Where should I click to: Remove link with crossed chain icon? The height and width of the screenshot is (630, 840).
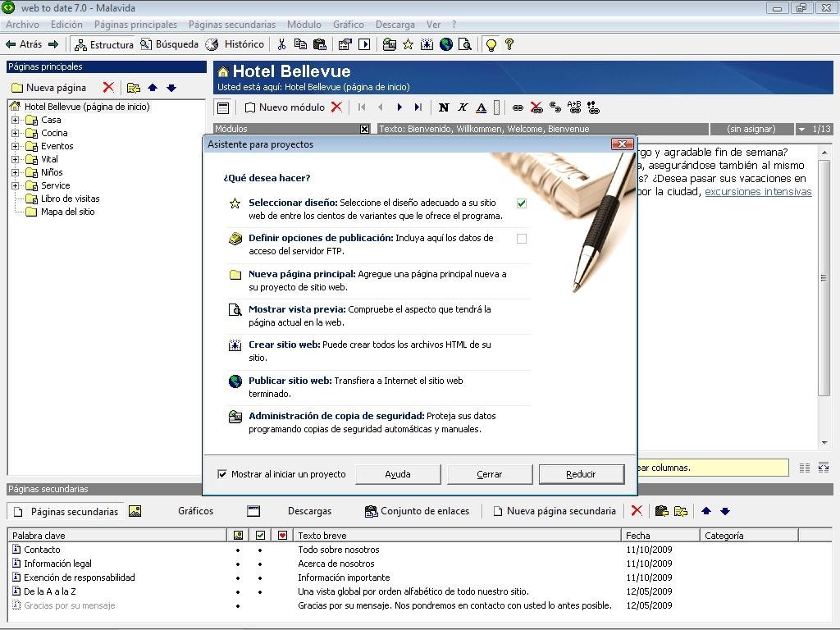click(x=536, y=107)
